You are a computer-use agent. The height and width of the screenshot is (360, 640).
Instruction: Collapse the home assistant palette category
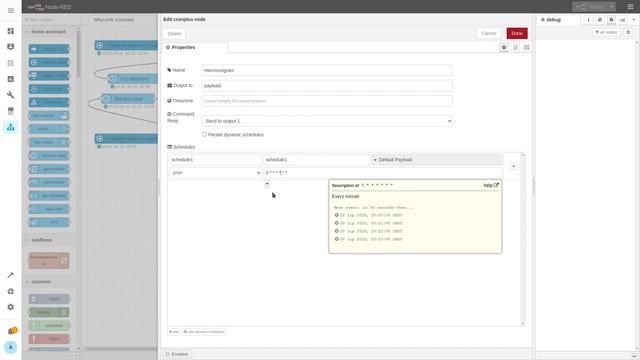[x=49, y=31]
